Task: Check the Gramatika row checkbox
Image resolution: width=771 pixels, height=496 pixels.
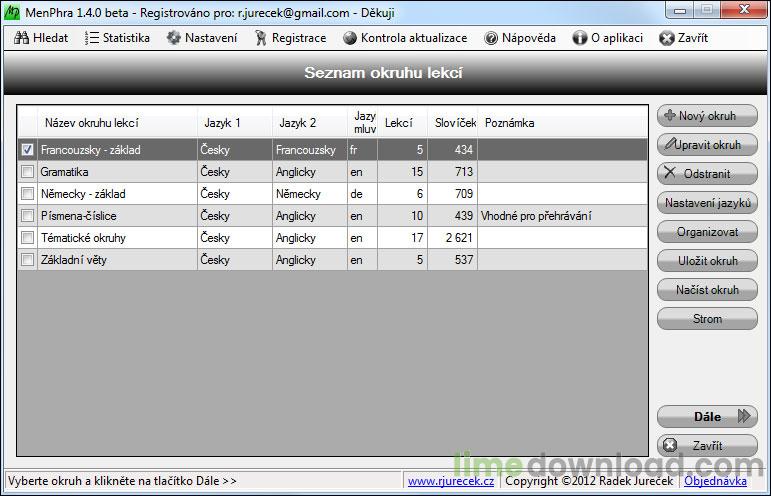Action: (28, 172)
